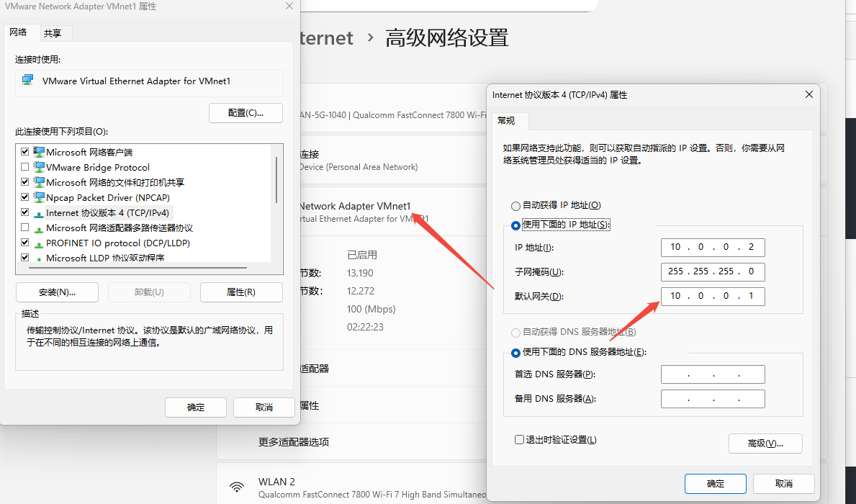Close the VMnet1 属性 window
The height and width of the screenshot is (504, 856).
coord(289,6)
